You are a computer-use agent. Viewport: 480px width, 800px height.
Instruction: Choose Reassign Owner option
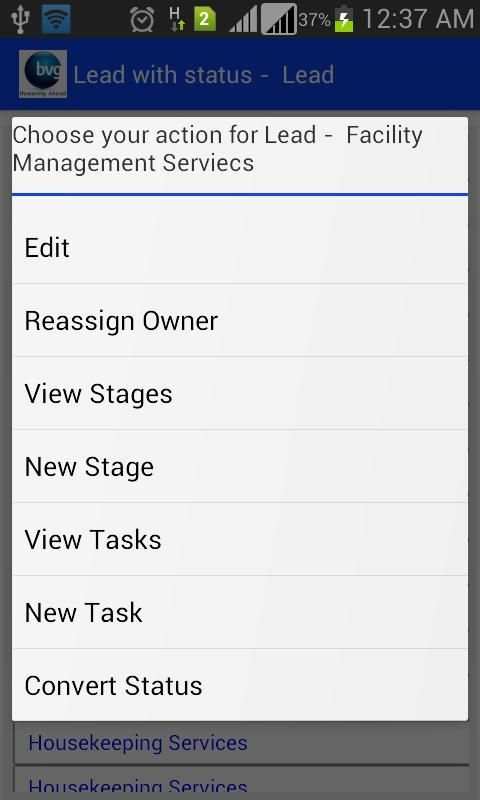[x=240, y=321]
